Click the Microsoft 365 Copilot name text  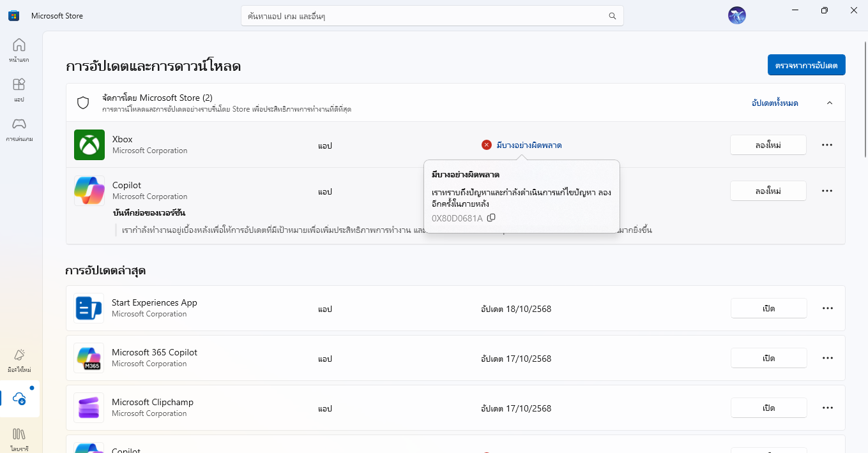click(x=155, y=352)
